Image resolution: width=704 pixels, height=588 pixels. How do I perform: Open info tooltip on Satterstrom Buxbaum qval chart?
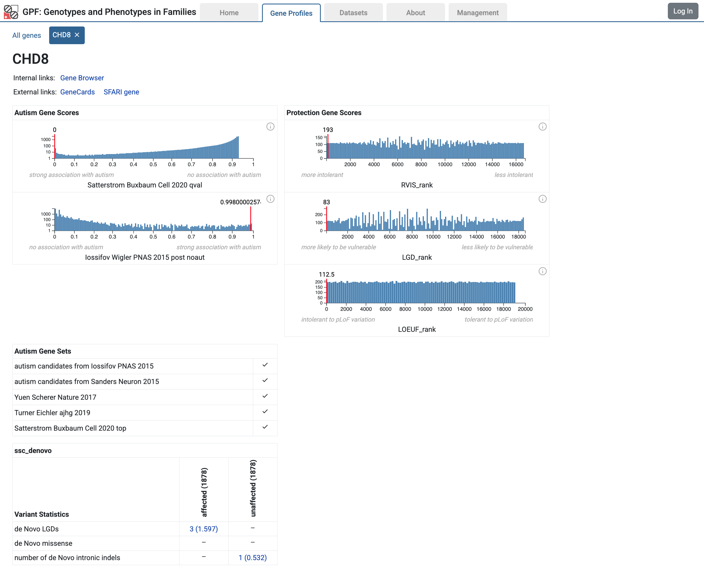point(270,127)
